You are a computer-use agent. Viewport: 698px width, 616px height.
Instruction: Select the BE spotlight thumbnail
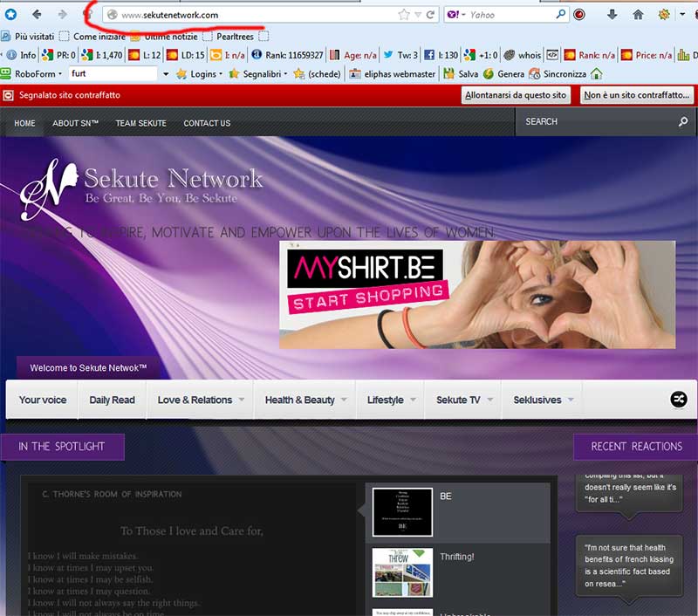coord(402,512)
